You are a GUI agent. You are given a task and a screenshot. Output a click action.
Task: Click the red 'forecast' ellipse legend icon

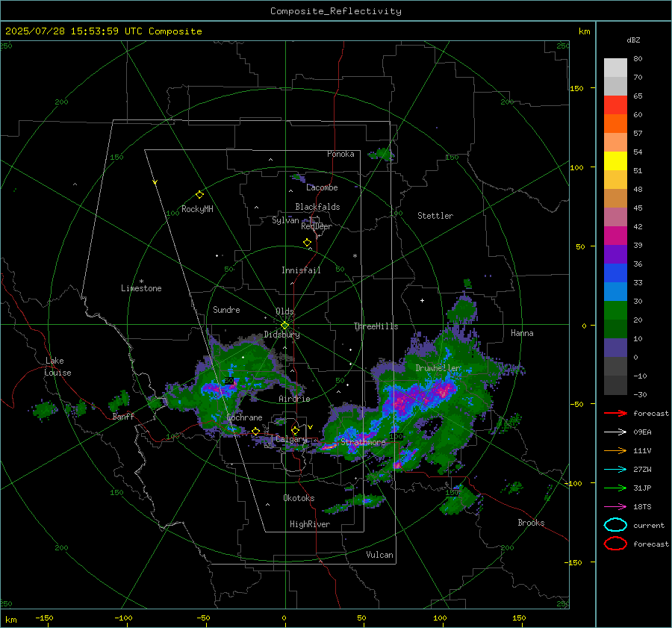[x=615, y=544]
